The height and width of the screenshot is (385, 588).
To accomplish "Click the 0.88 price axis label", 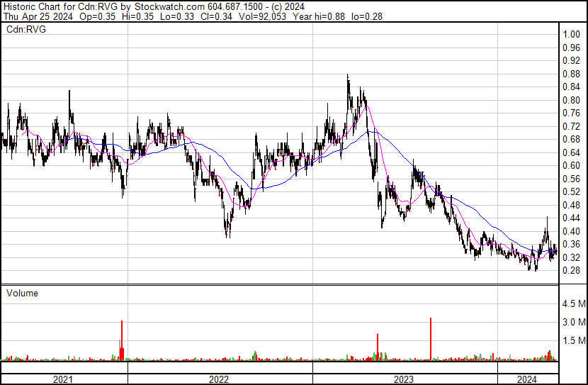I will (x=572, y=74).
